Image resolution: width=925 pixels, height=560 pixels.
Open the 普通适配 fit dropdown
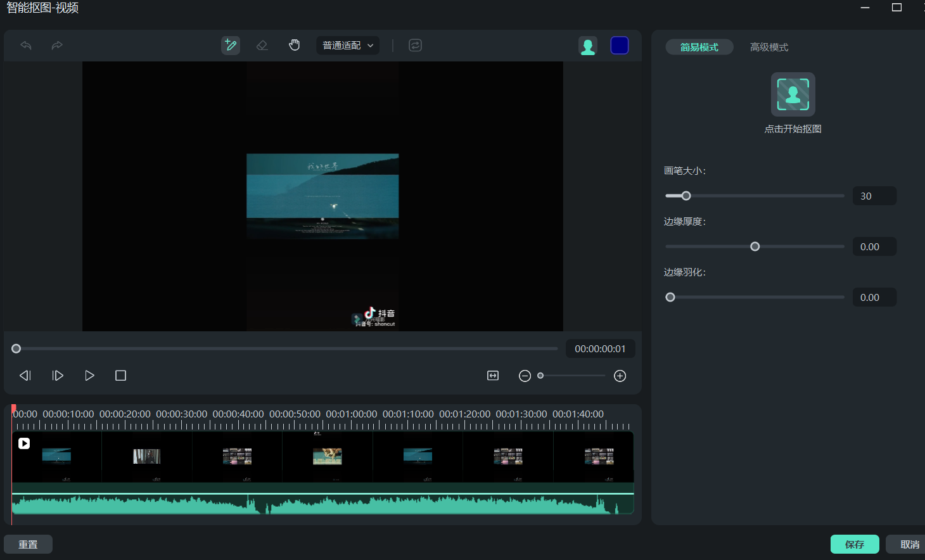coord(348,45)
